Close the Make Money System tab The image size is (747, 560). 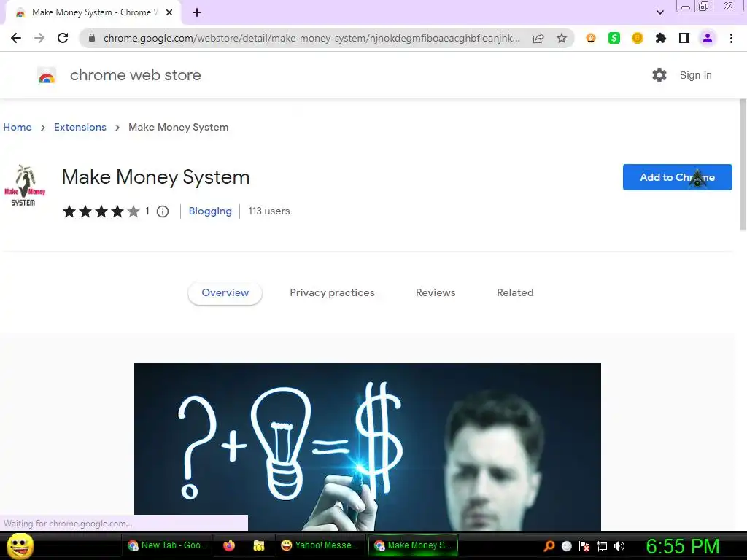169,12
